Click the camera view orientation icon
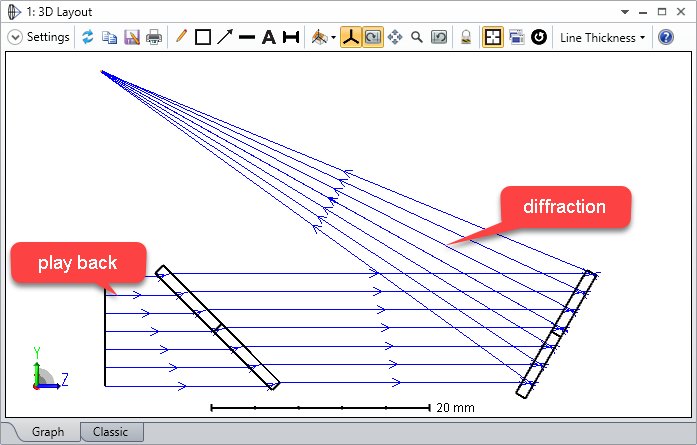 pos(320,37)
